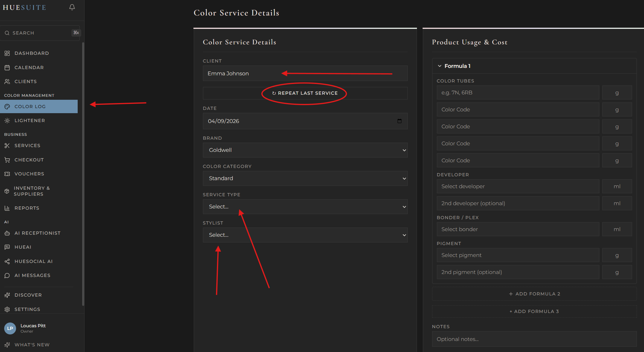Click Add Formula 2

[534, 294]
